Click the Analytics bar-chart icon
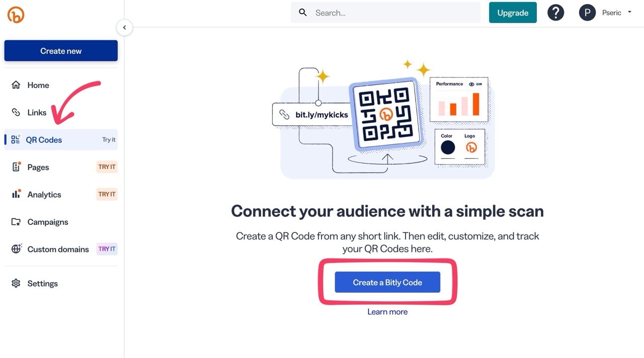Image resolution: width=644 pixels, height=358 pixels. (x=16, y=194)
